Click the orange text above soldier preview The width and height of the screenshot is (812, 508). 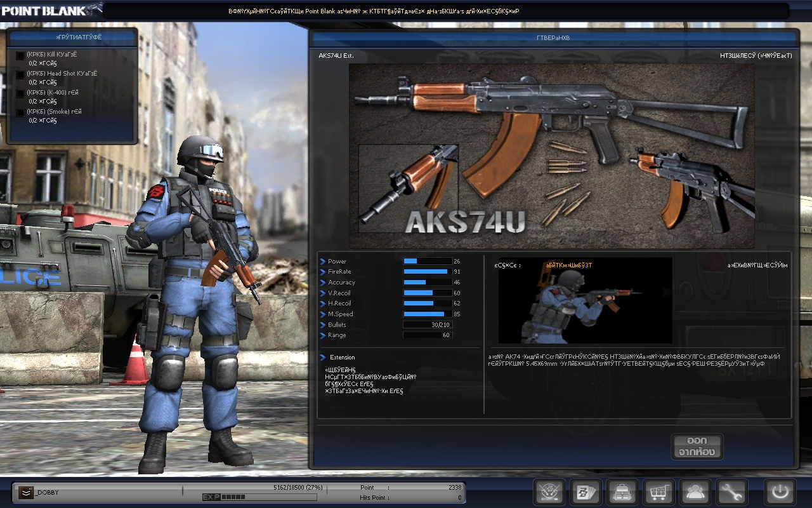(x=568, y=265)
